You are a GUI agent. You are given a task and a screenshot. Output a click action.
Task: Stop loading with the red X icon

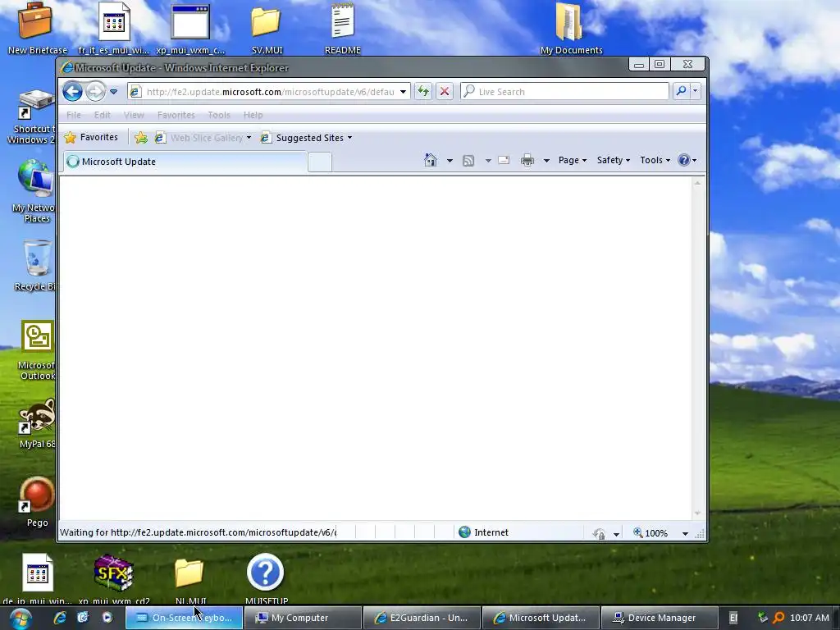pyautogui.click(x=444, y=92)
